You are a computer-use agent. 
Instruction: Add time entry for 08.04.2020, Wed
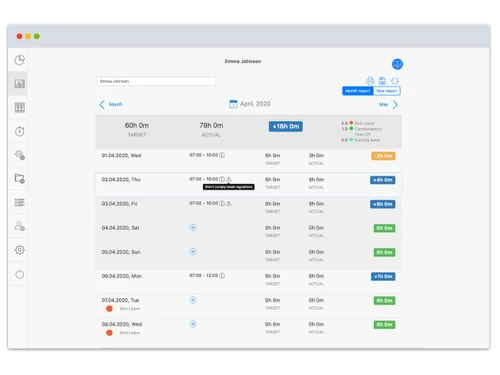coord(193,324)
